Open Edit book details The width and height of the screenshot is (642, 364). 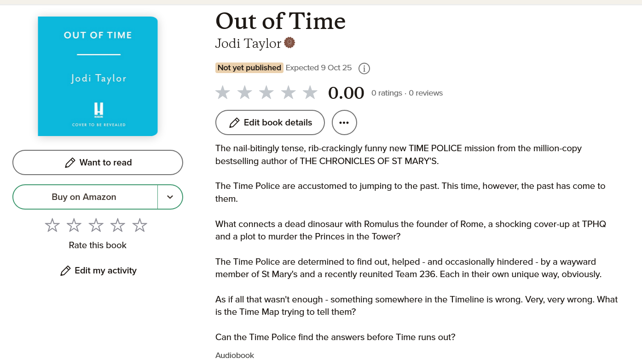(x=270, y=122)
